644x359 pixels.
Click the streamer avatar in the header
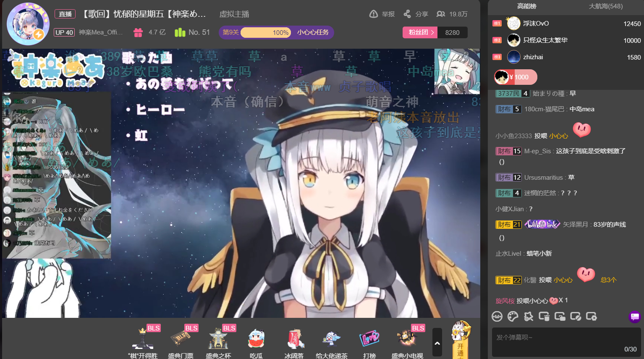pyautogui.click(x=29, y=24)
